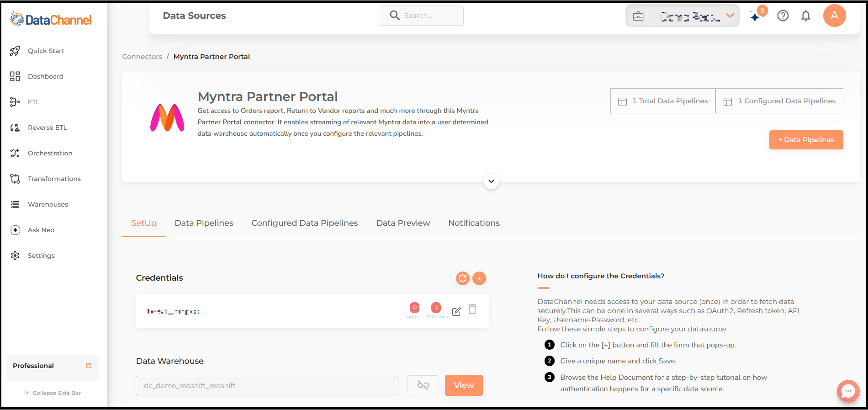This screenshot has height=410, width=868.
Task: Click the workspace briefcase icon
Action: 638,16
